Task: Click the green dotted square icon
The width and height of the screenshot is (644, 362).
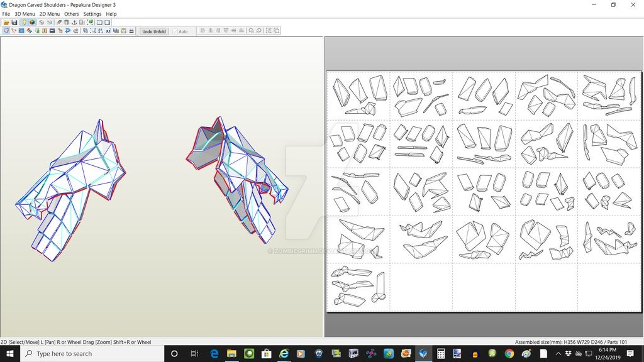Action: 91,23
